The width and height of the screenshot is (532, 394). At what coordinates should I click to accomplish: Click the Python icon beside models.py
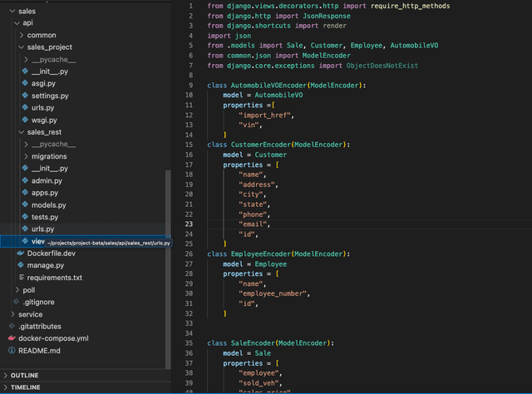pos(25,204)
